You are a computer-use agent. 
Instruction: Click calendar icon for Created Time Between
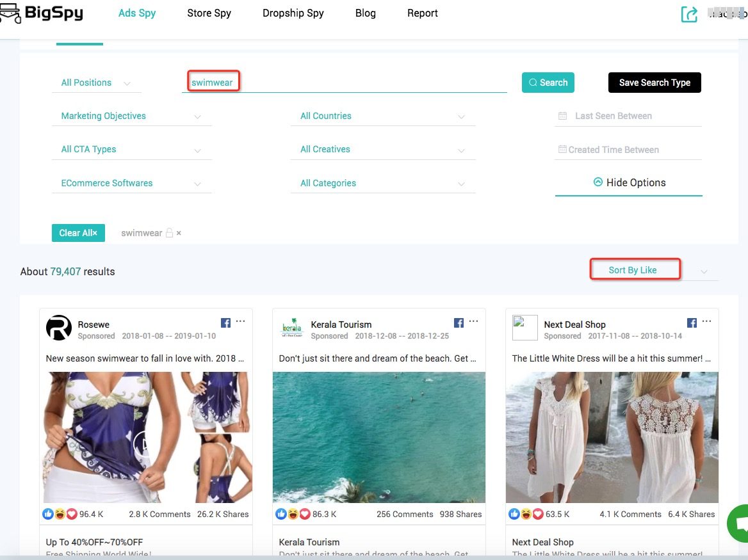point(562,149)
